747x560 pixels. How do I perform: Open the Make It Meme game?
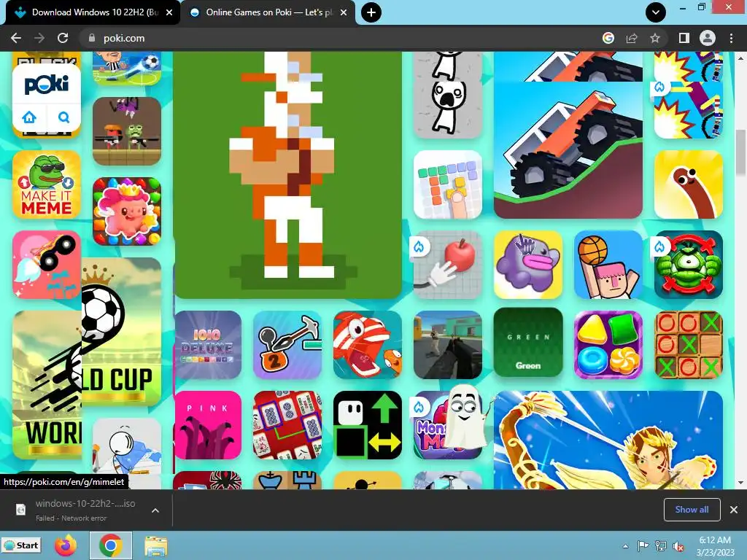tap(47, 184)
